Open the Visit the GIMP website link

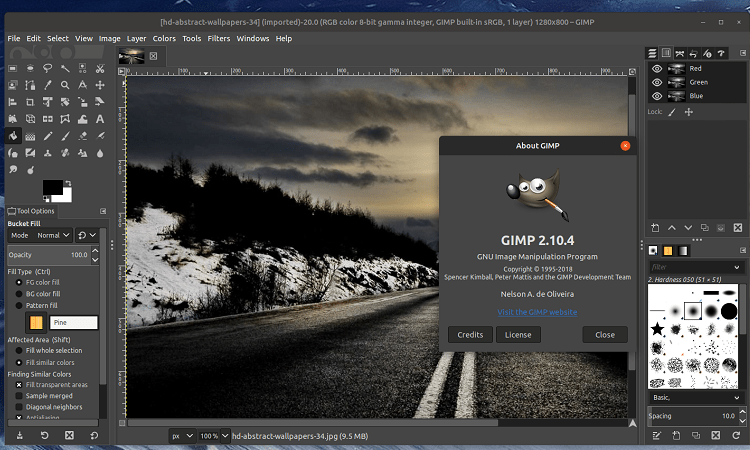[x=537, y=312]
